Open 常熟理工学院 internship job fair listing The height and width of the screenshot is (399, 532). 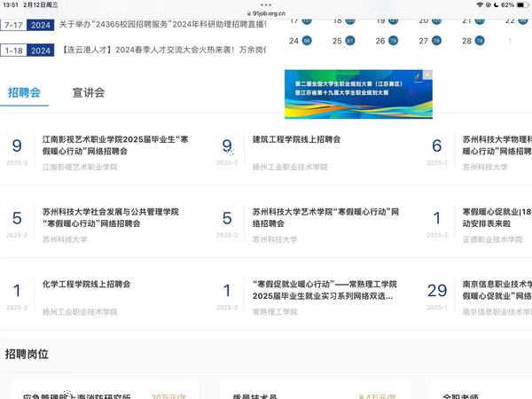point(322,290)
